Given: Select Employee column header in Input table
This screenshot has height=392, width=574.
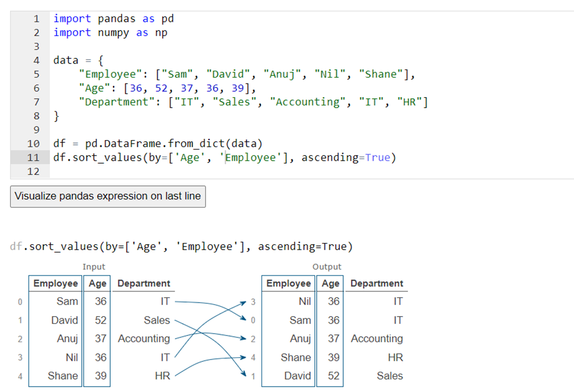Looking at the screenshot, I should (55, 283).
